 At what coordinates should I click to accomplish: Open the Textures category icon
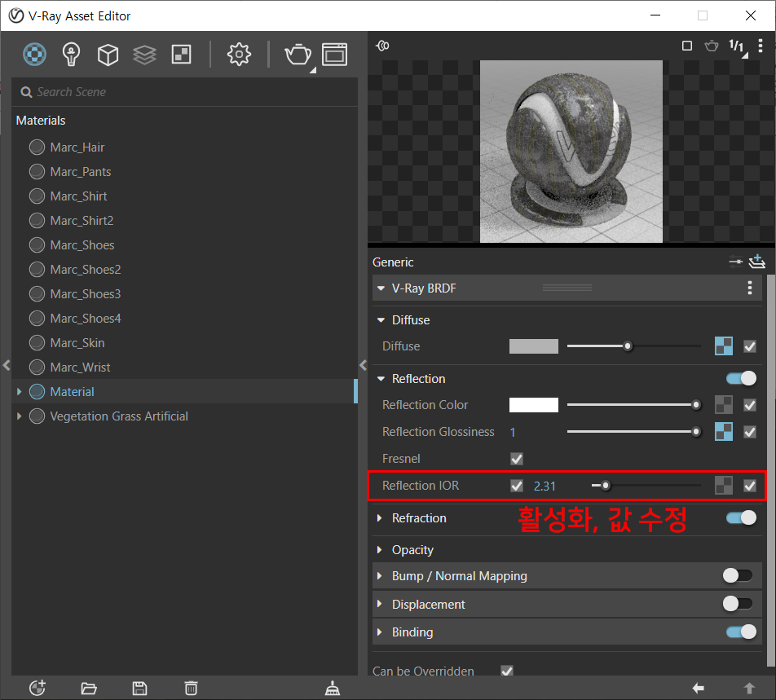(181, 55)
